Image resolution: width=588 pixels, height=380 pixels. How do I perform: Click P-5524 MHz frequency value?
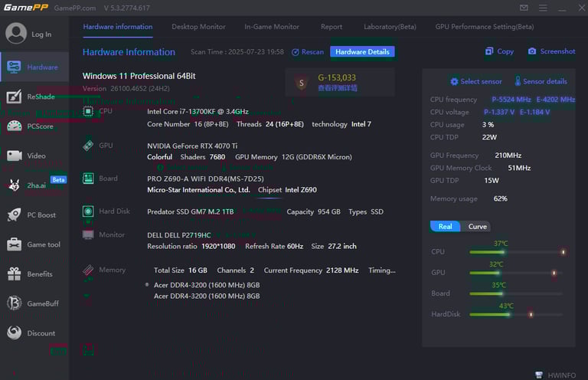(511, 100)
